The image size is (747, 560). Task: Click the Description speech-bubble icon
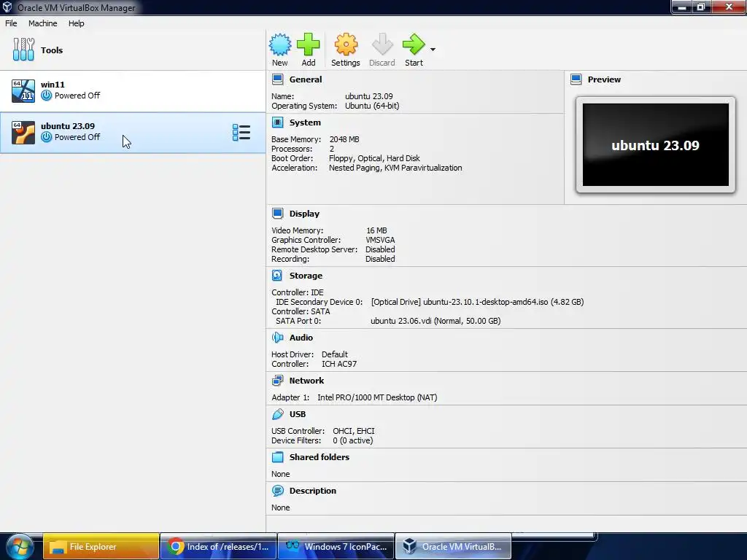click(277, 491)
